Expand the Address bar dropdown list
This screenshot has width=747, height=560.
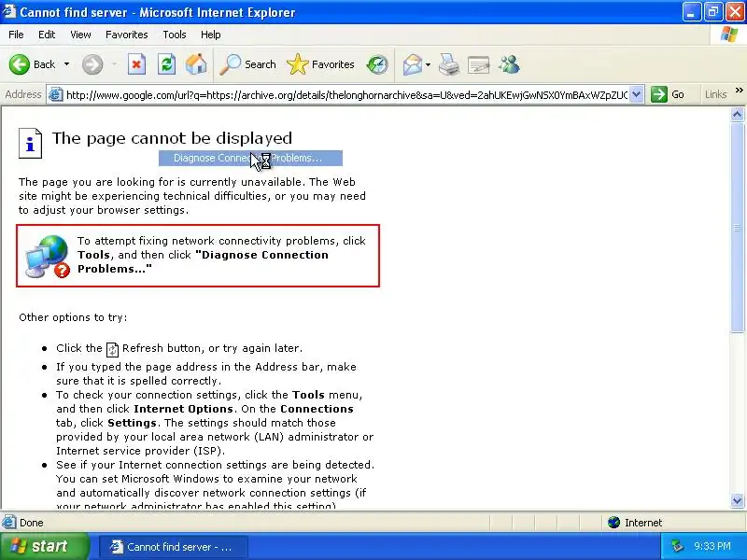[637, 94]
